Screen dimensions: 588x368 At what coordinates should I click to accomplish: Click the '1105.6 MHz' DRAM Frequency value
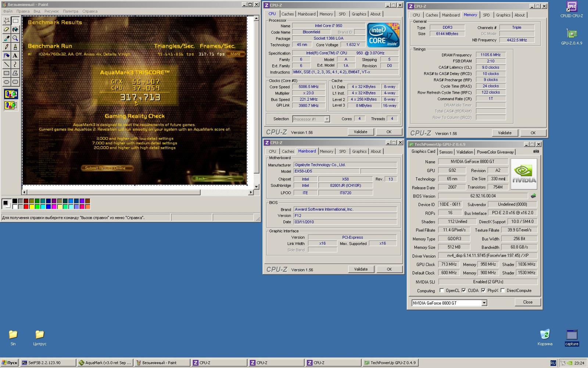pos(491,55)
